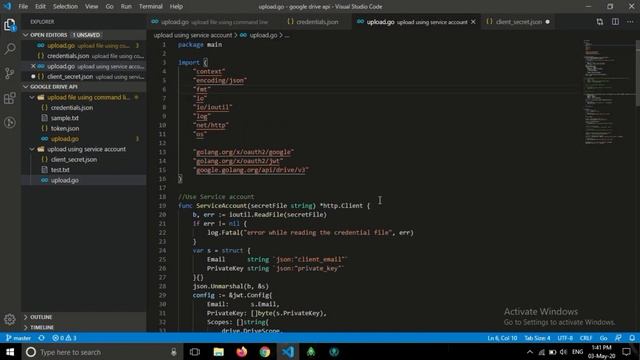The image size is (640, 360).
Task: Collapse the Open Editors section
Action: click(x=84, y=35)
